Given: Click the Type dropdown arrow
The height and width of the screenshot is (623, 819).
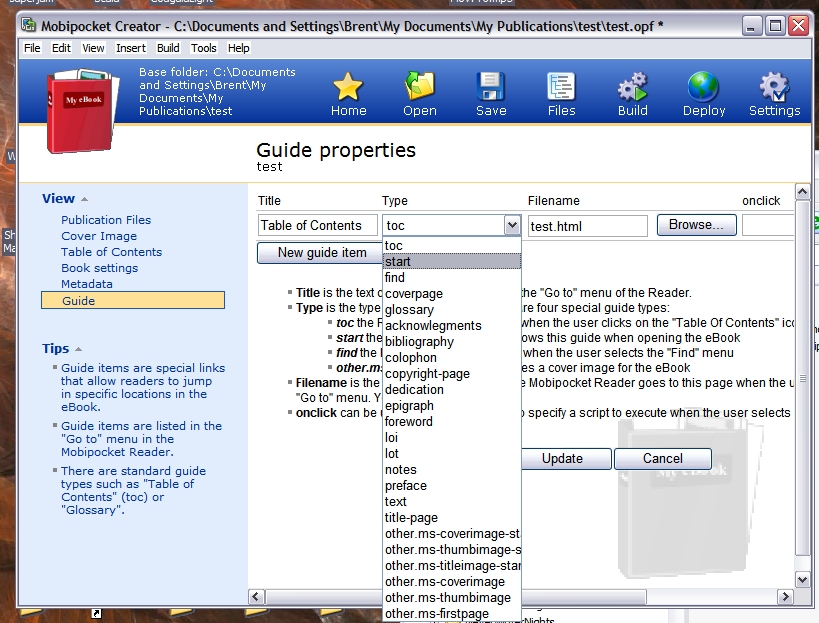Looking at the screenshot, I should tap(512, 226).
